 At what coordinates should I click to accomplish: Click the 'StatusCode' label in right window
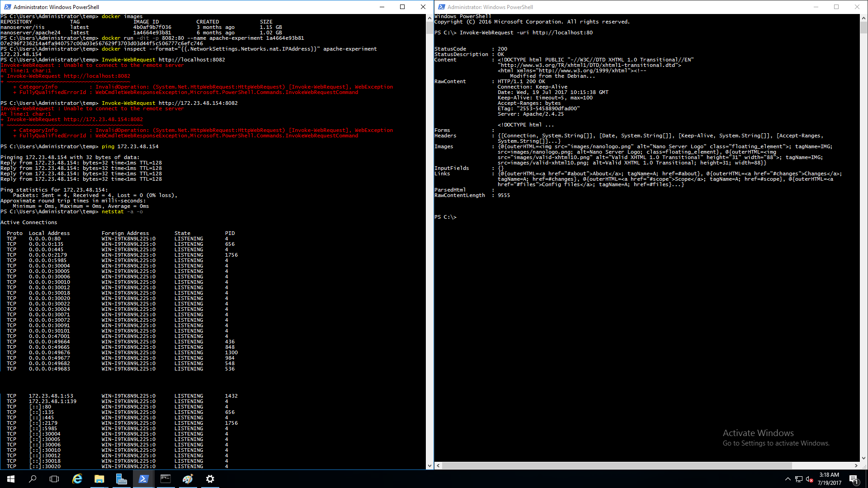click(450, 49)
